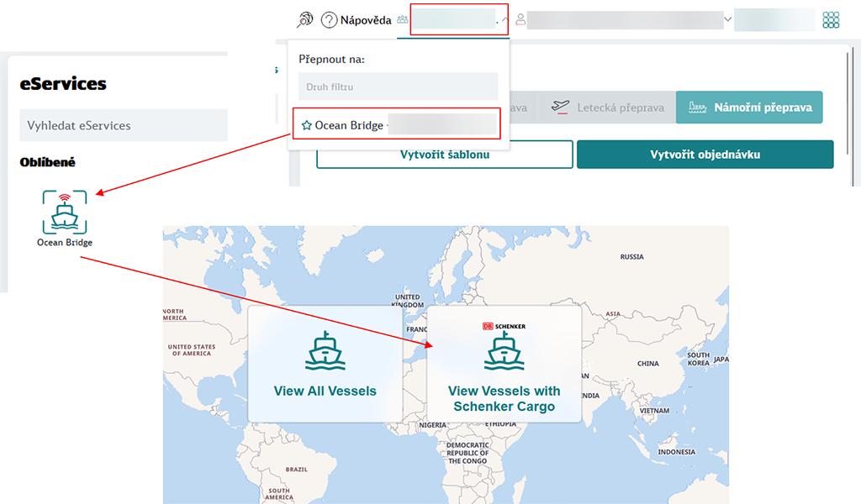The width and height of the screenshot is (861, 504).
Task: Focus the Druh filtru filter field
Action: (398, 87)
